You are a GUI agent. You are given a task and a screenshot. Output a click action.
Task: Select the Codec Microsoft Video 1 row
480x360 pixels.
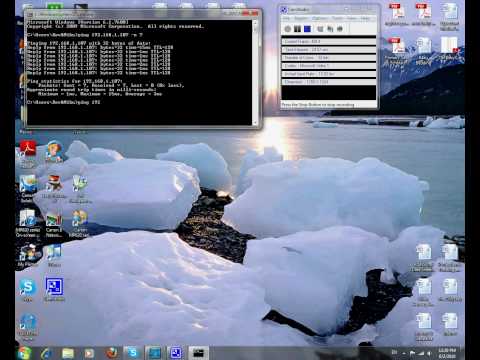(x=329, y=66)
